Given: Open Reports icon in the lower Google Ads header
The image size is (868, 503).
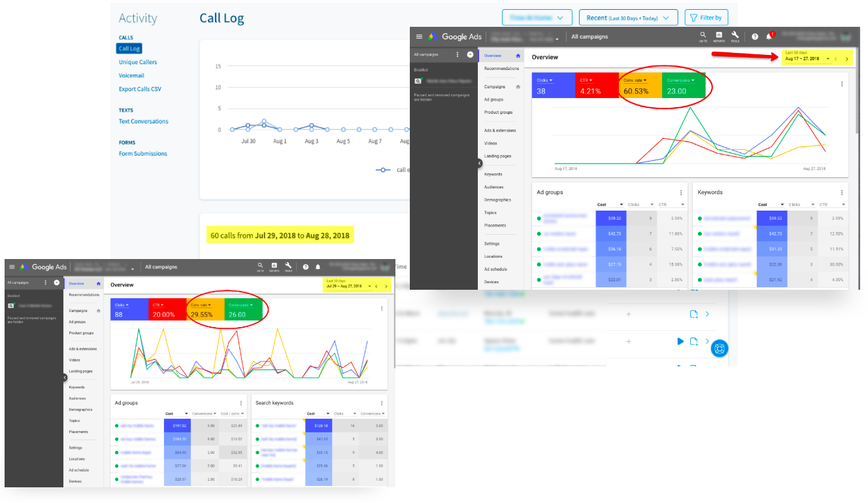Looking at the screenshot, I should pyautogui.click(x=274, y=267).
